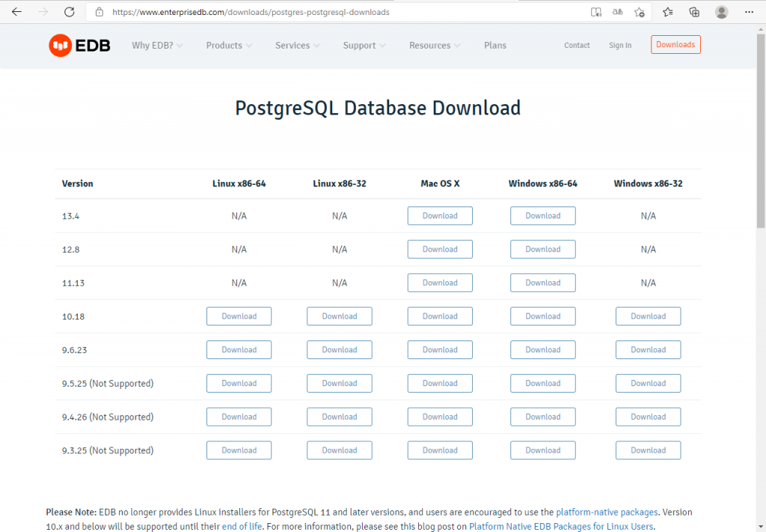Download 9.6.23 for Windows x86-64
766x532 pixels.
[x=543, y=349]
